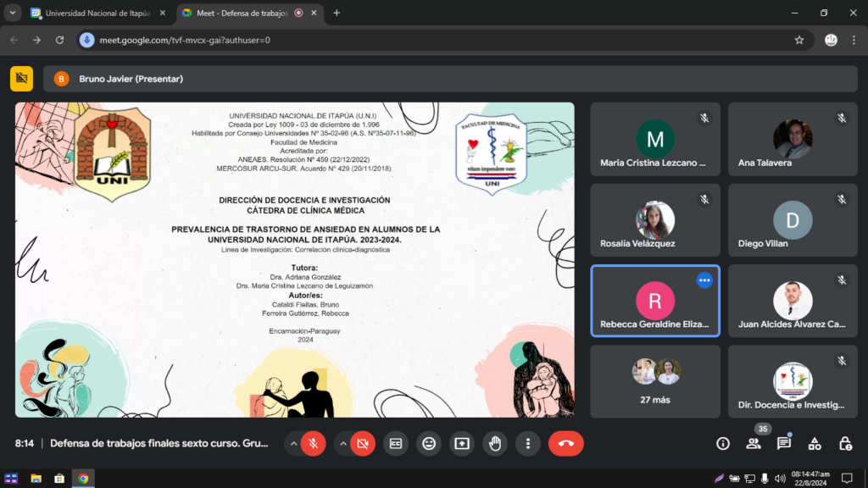
Task: Unmute the microphone
Action: point(313,443)
